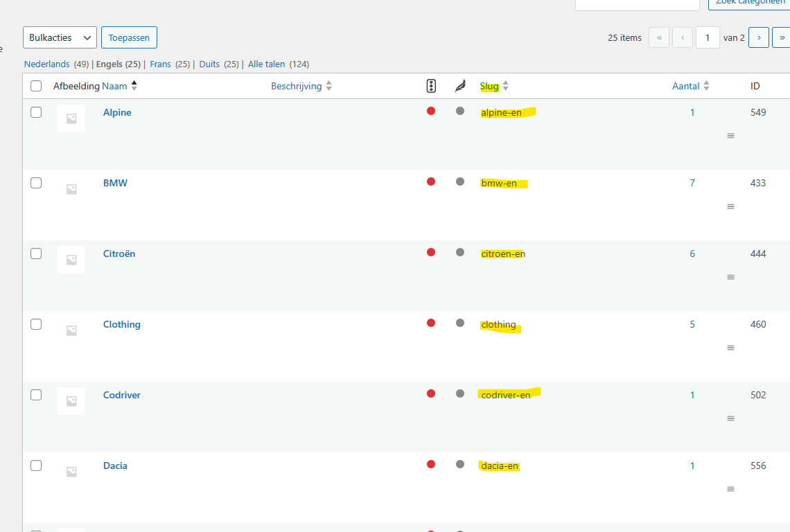Enable the checkbox for Dacia
790x532 pixels.
pyautogui.click(x=36, y=465)
